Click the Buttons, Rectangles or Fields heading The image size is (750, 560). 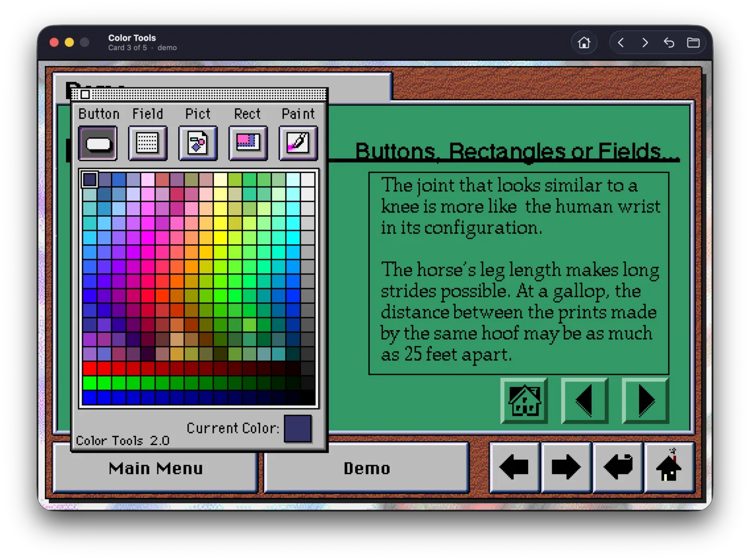pos(517,152)
